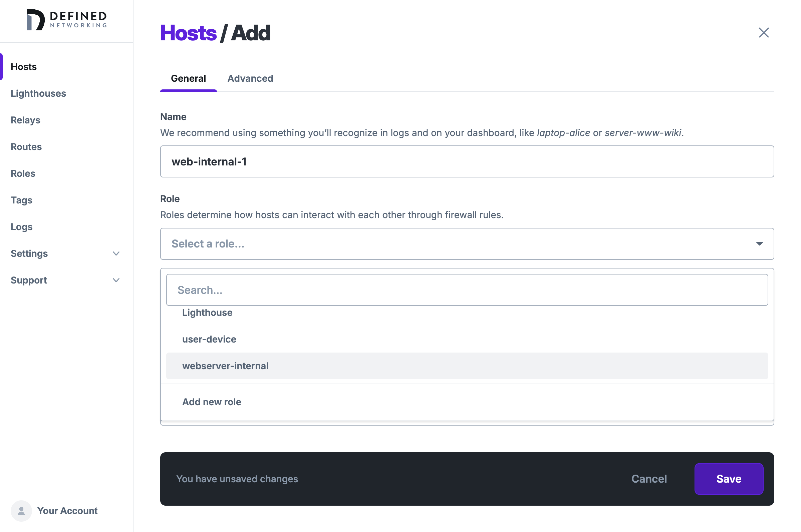
Task: Switch to the Advanced tab
Action: [x=250, y=78]
